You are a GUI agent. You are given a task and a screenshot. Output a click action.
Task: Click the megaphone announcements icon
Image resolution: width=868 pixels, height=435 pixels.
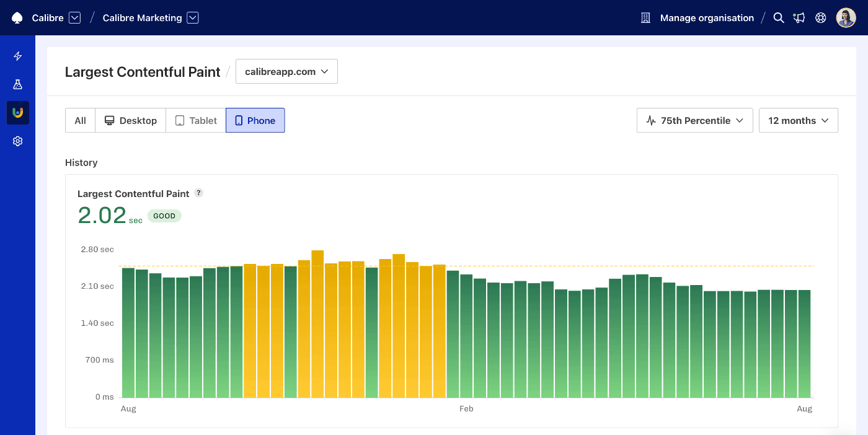pos(799,18)
